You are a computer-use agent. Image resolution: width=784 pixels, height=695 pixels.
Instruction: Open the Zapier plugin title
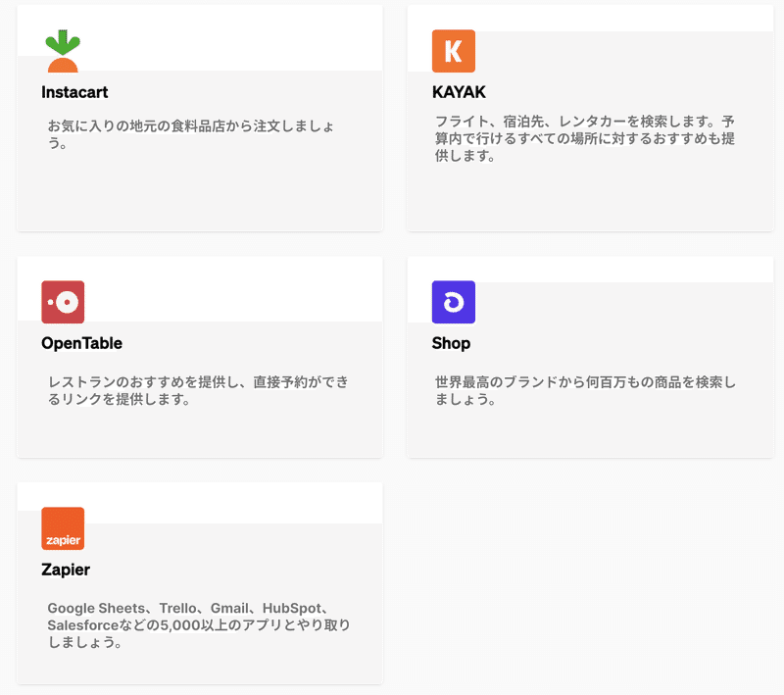(66, 570)
